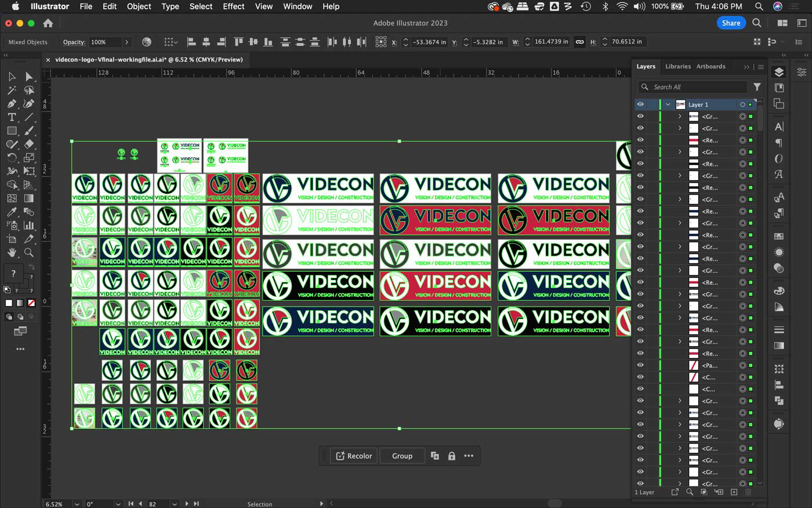Select the Pen tool

pyautogui.click(x=12, y=103)
